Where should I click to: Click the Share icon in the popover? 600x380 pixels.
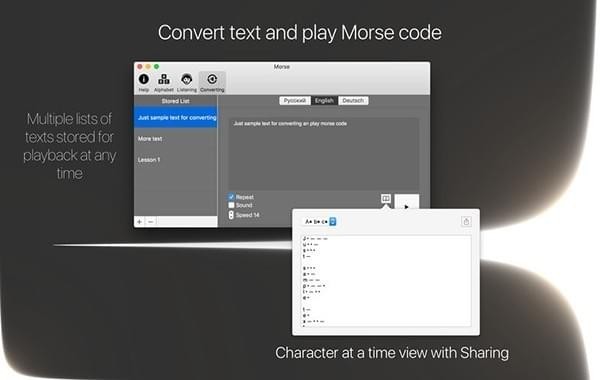466,222
